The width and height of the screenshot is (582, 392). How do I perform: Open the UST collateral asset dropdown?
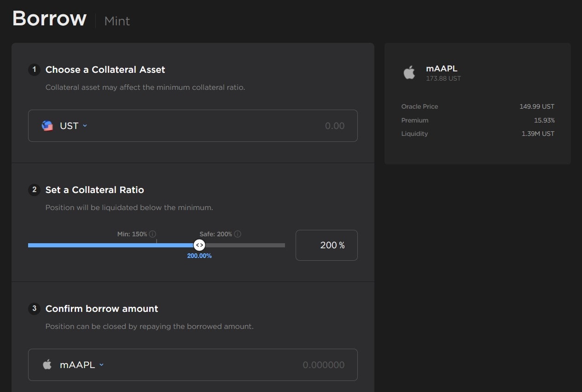pos(73,126)
